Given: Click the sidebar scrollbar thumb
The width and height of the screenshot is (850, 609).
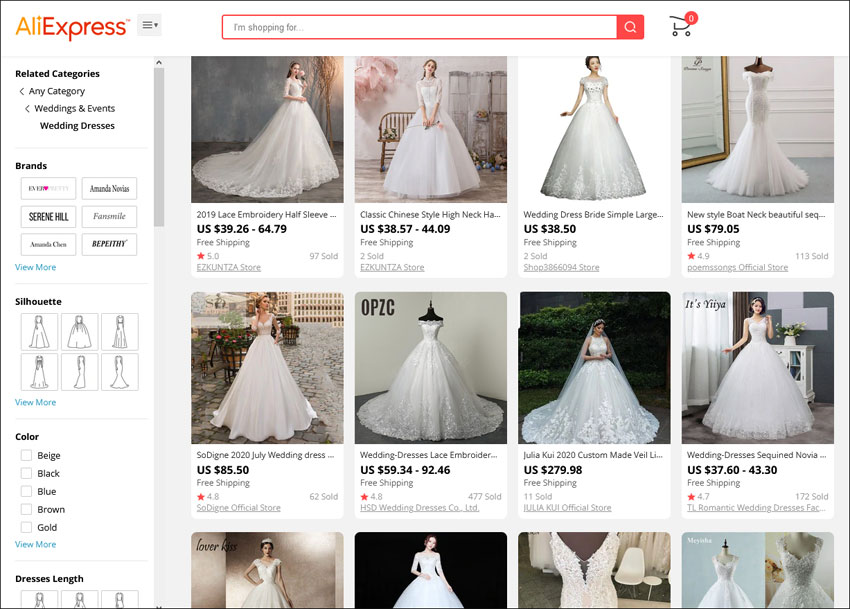Looking at the screenshot, I should point(159,148).
